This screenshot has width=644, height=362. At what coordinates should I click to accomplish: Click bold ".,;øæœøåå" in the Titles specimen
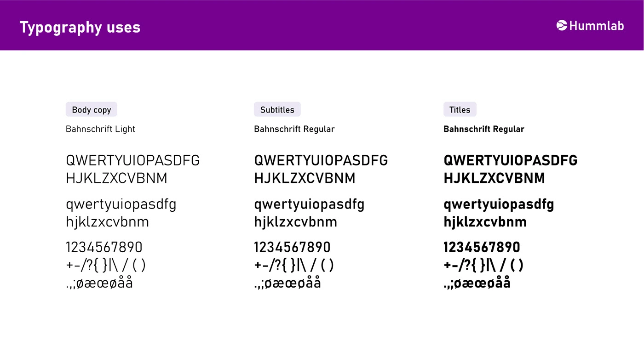click(477, 283)
